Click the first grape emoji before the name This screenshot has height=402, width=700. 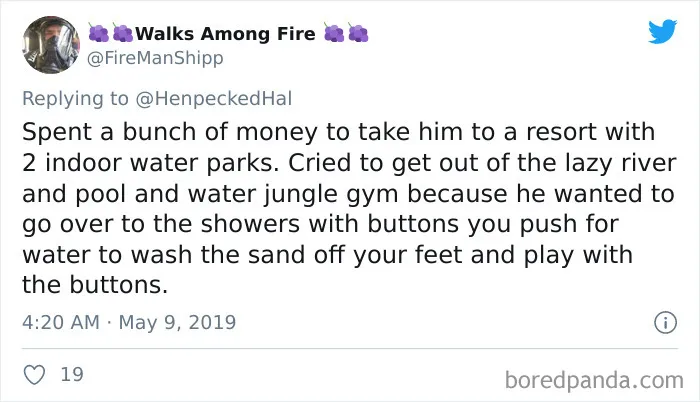click(x=98, y=33)
